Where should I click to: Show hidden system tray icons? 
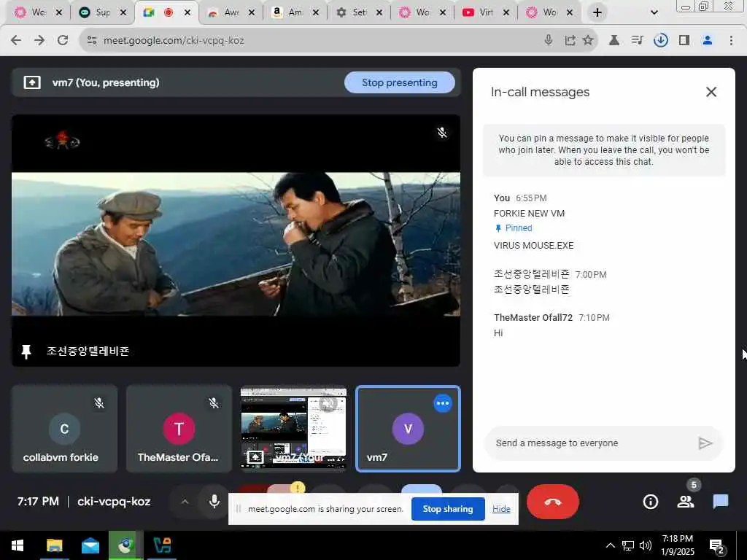click(611, 545)
